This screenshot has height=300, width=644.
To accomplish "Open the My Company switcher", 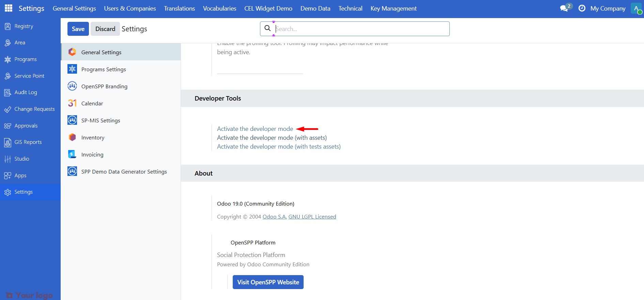I will pos(608,9).
